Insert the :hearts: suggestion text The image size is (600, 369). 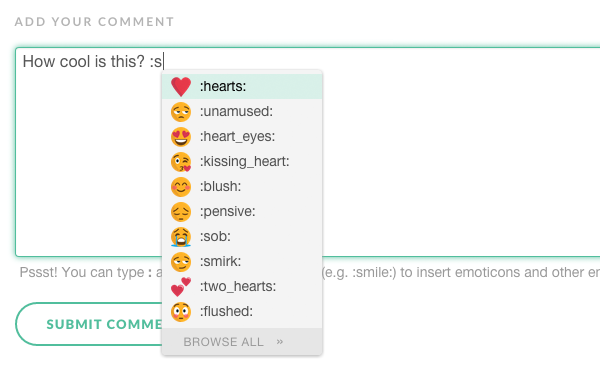tap(223, 87)
